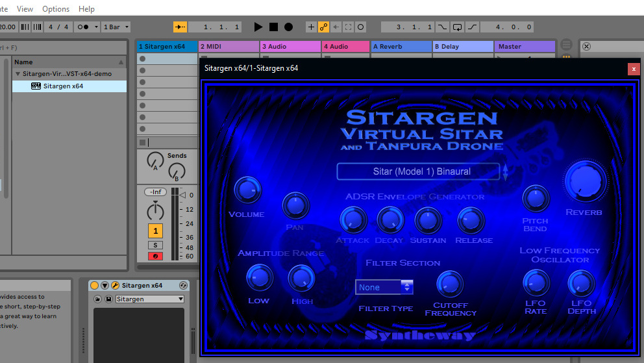Select the 3 Audio track header
The image size is (644, 363).
[290, 46]
